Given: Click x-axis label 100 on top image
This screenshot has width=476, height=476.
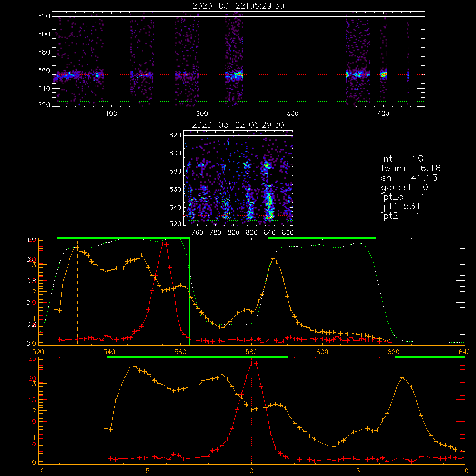Looking at the screenshot, I should pyautogui.click(x=111, y=114).
